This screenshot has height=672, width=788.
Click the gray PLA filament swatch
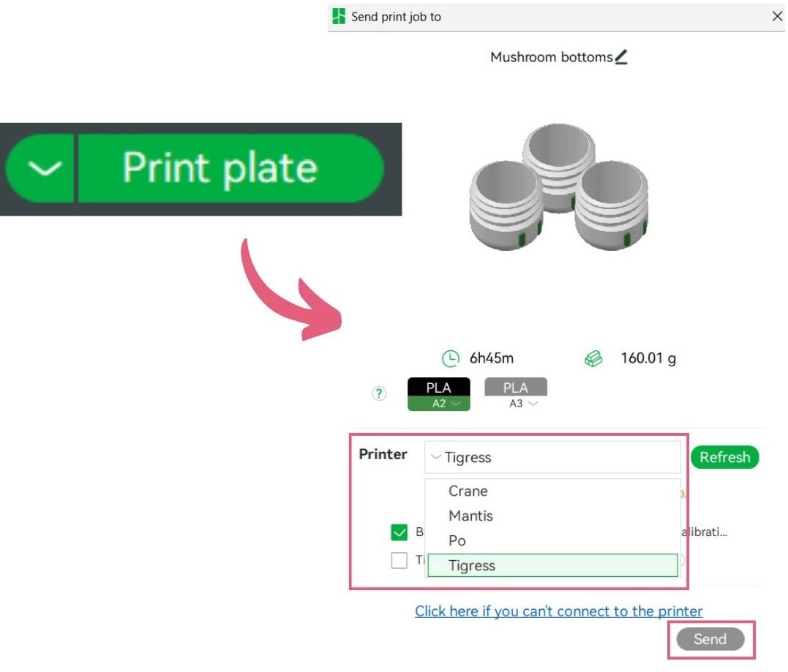[516, 388]
